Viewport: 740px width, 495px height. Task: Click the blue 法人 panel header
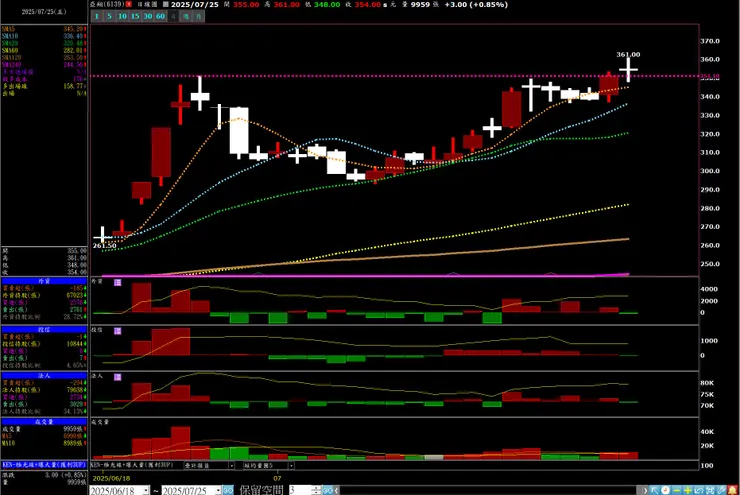click(x=44, y=376)
